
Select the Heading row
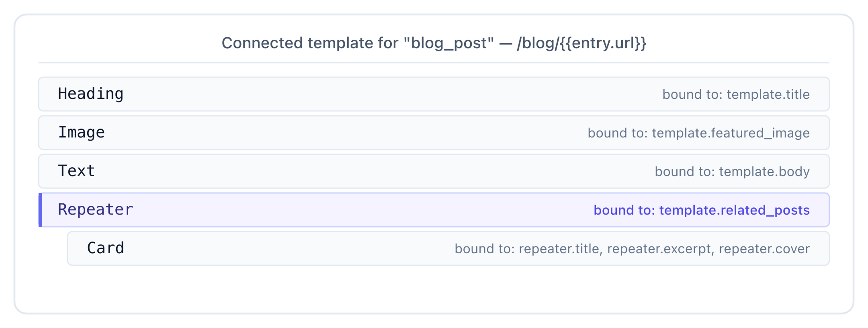click(434, 94)
